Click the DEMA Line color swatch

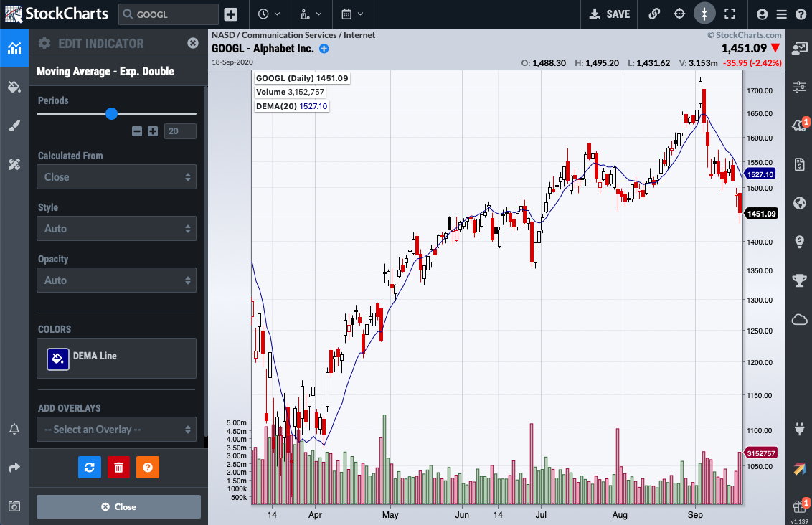(x=58, y=359)
